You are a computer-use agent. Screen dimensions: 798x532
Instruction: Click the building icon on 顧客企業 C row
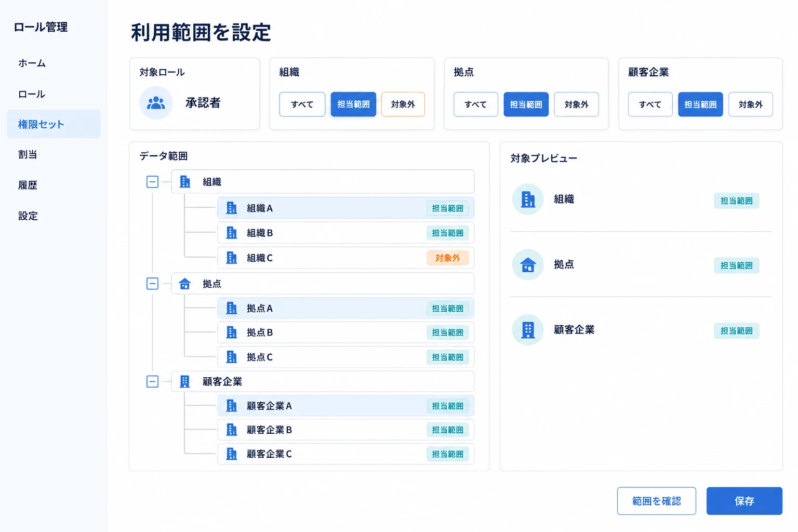pos(232,454)
